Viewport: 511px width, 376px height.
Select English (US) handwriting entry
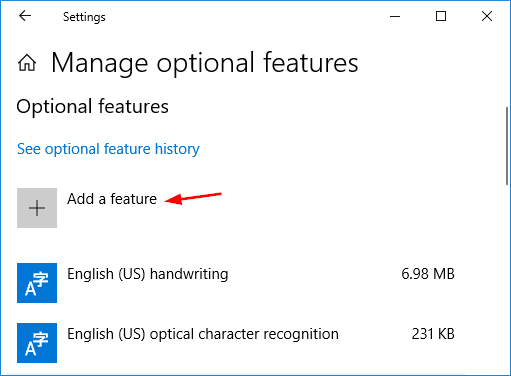coord(236,283)
